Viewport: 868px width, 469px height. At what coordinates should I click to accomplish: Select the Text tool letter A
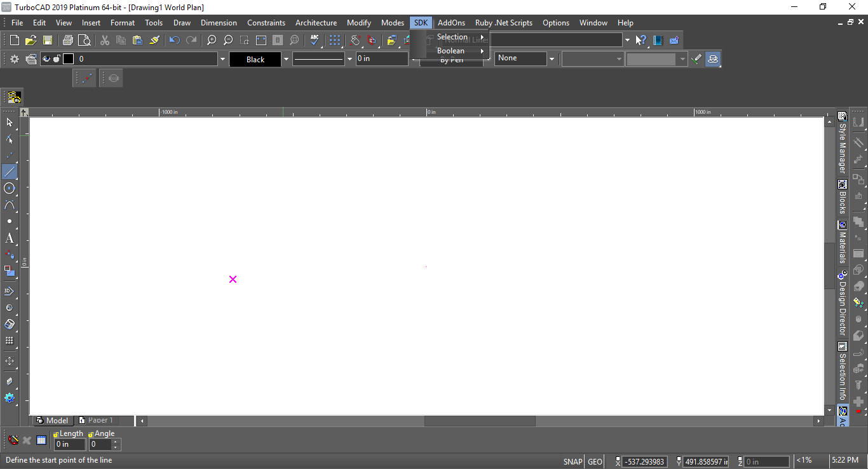10,238
